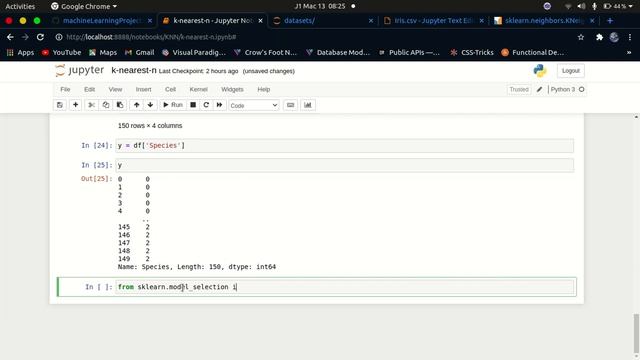Image resolution: width=640 pixels, height=360 pixels.
Task: Open the File menu
Action: coord(65,89)
